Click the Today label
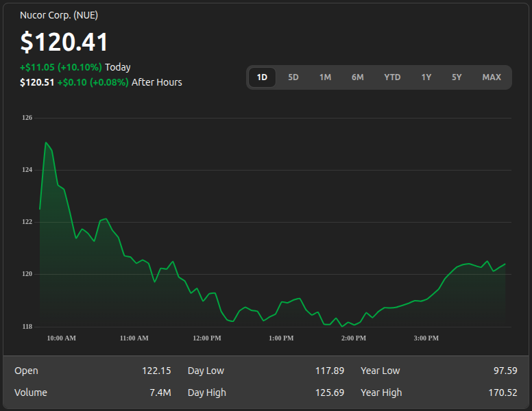The height and width of the screenshot is (411, 532). click(118, 67)
